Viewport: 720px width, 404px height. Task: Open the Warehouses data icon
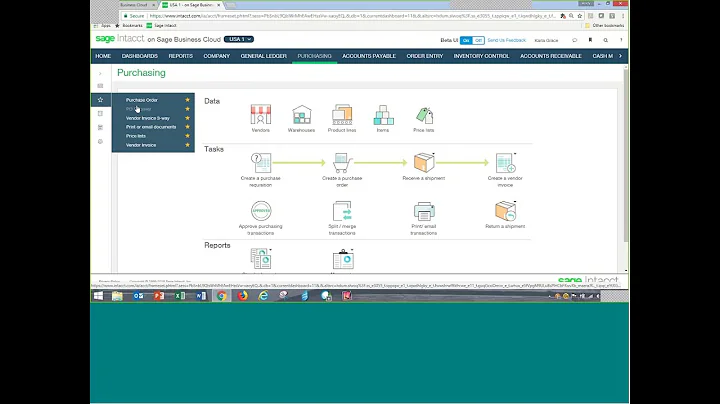coord(302,115)
